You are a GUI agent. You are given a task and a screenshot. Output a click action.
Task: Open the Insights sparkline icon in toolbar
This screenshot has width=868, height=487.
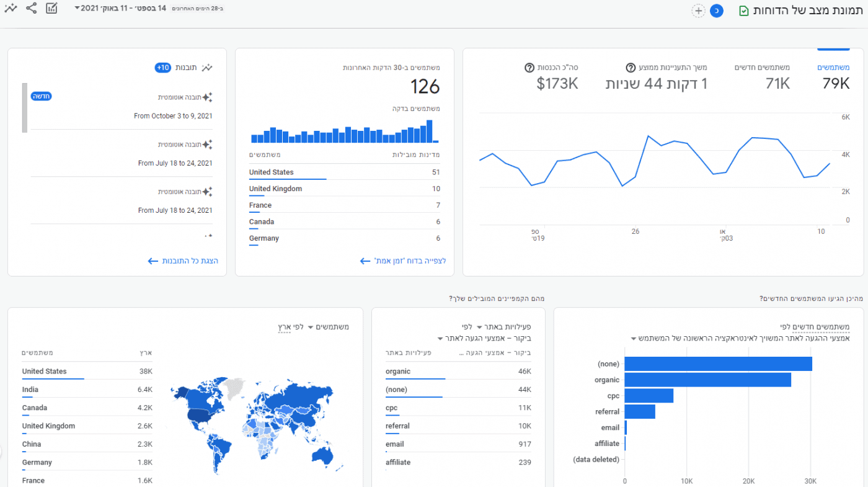(11, 9)
